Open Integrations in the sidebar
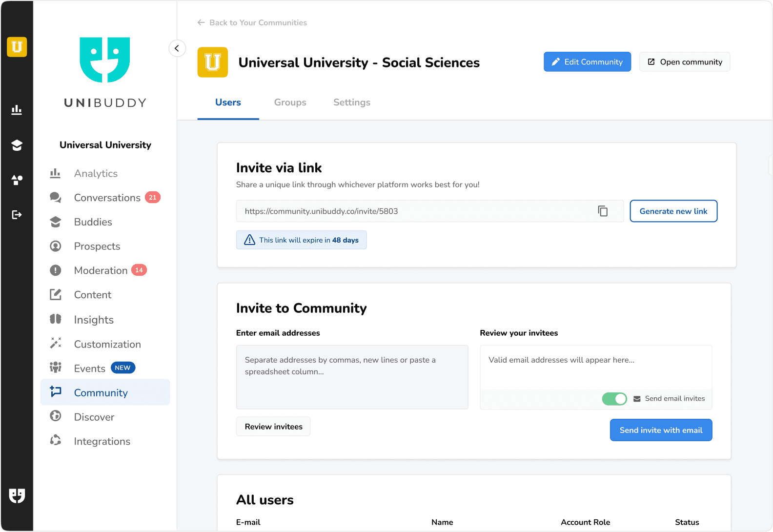The height and width of the screenshot is (532, 773). tap(102, 442)
